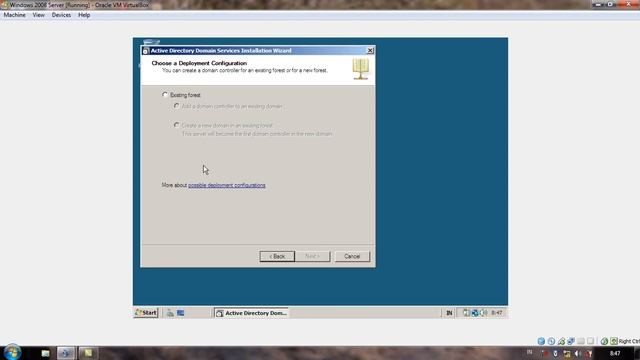
Task: Click red host tray icon
Action: (545, 353)
